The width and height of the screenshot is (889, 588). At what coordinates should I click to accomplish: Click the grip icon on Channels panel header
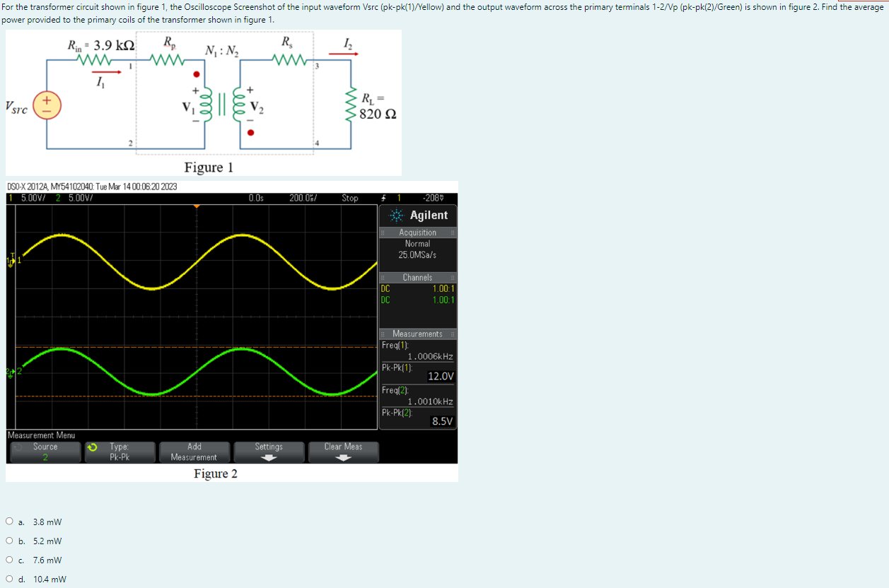click(382, 278)
